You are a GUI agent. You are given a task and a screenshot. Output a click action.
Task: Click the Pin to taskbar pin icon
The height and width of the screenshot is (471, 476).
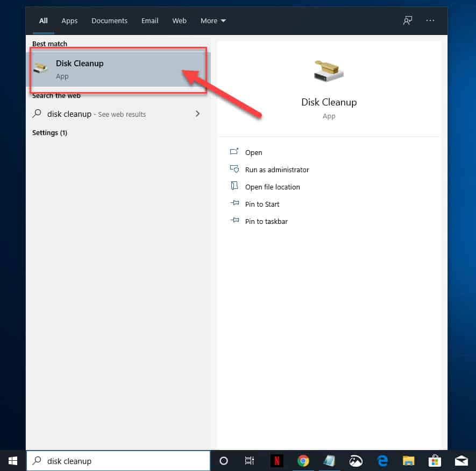pos(235,220)
